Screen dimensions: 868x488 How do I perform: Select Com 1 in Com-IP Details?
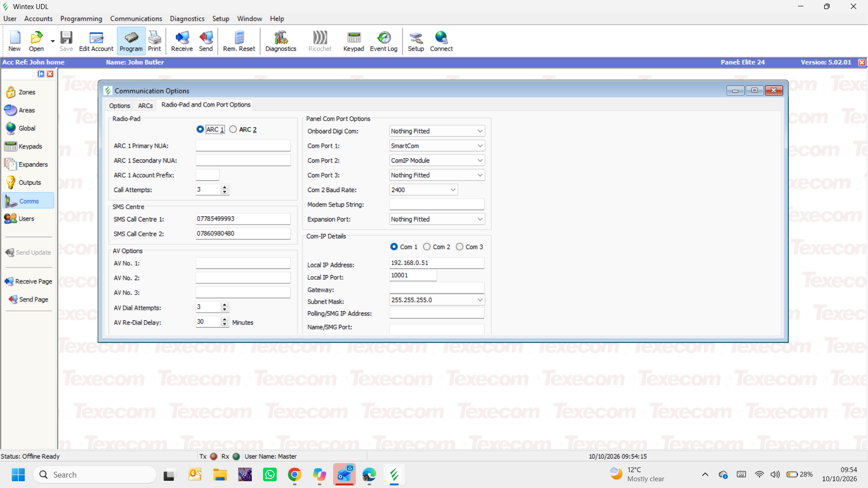(x=394, y=247)
